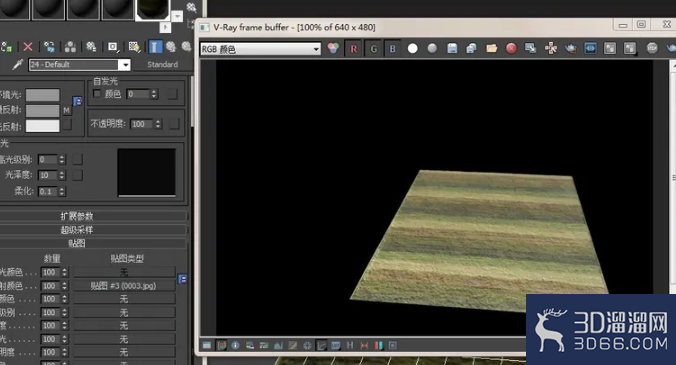
Task: Click the 不透明度 spinner arrows
Action: pyautogui.click(x=158, y=124)
